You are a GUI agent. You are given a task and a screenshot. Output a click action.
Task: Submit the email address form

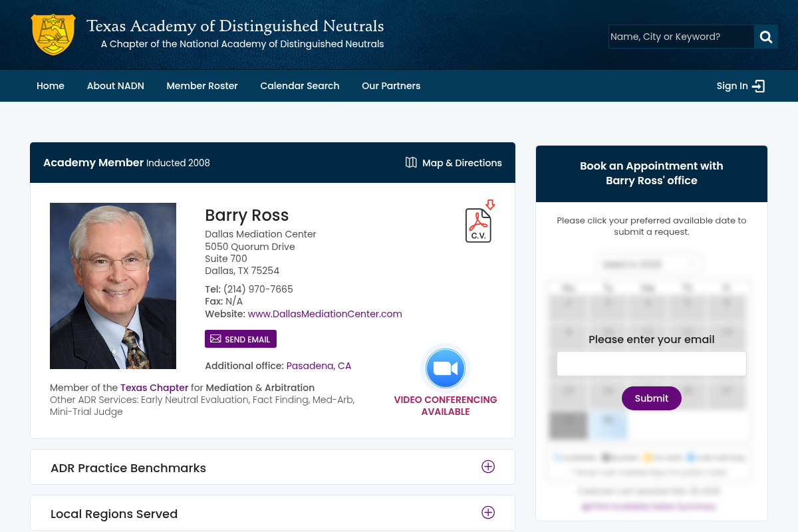tap(651, 398)
